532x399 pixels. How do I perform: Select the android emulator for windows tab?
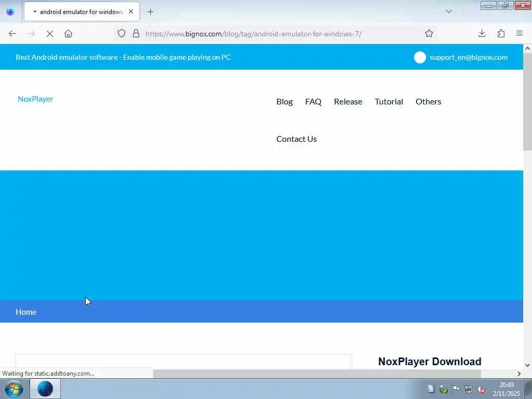pyautogui.click(x=82, y=11)
